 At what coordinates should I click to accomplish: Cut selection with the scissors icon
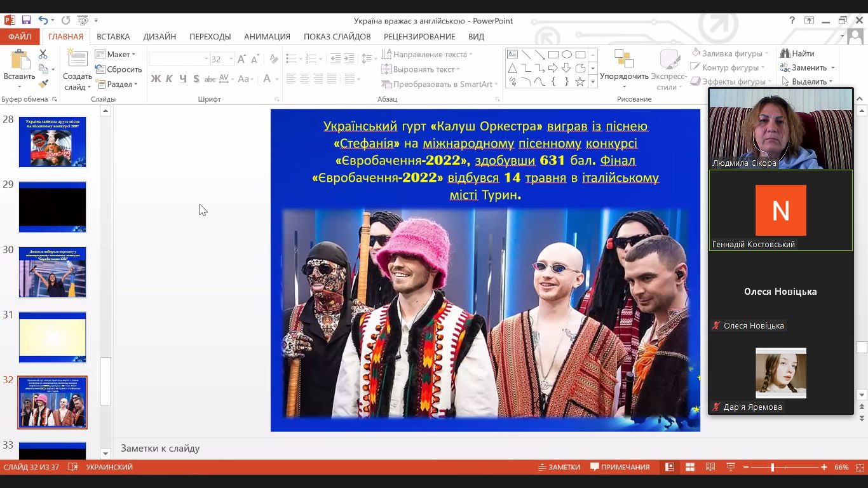[43, 55]
